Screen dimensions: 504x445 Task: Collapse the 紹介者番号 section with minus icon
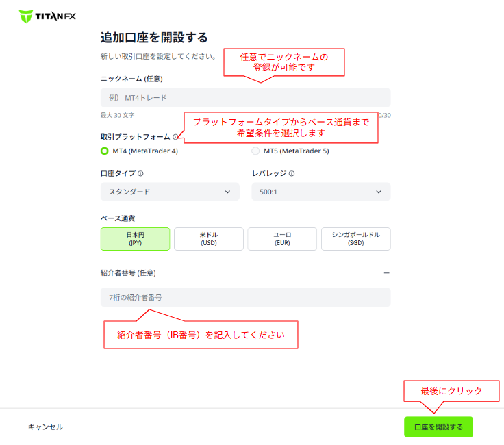tap(387, 273)
